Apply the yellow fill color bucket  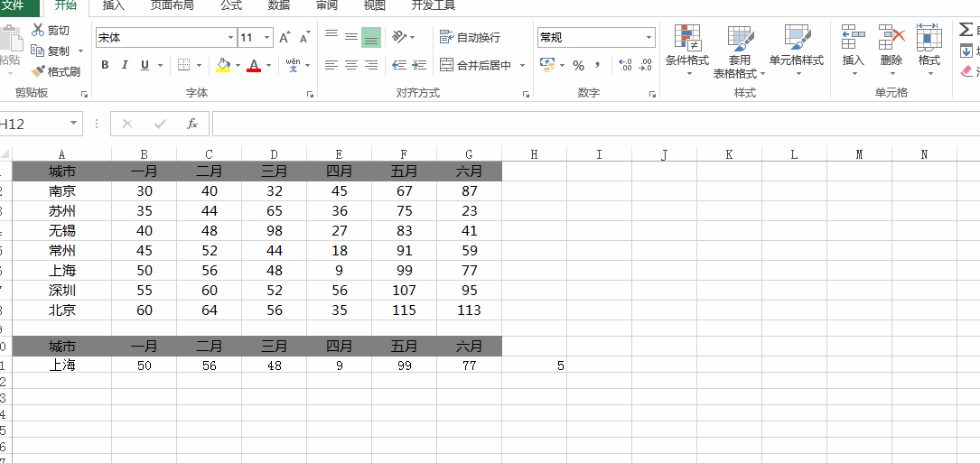pos(223,65)
